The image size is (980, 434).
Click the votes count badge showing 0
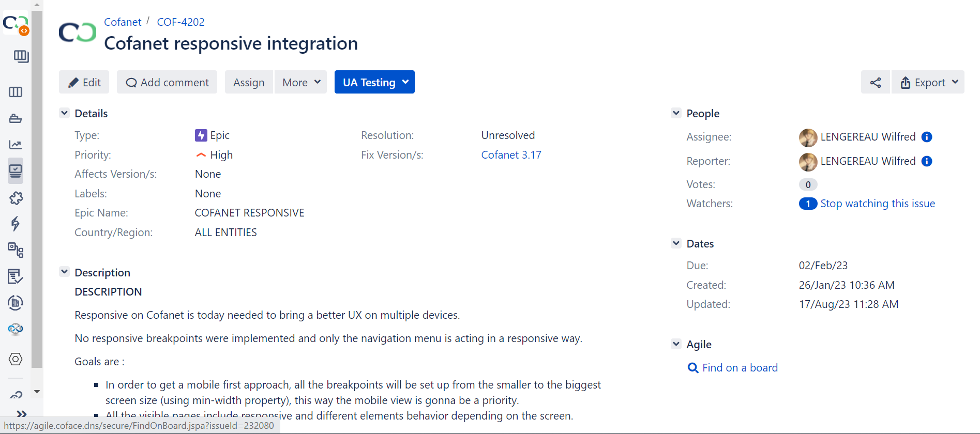click(x=808, y=184)
